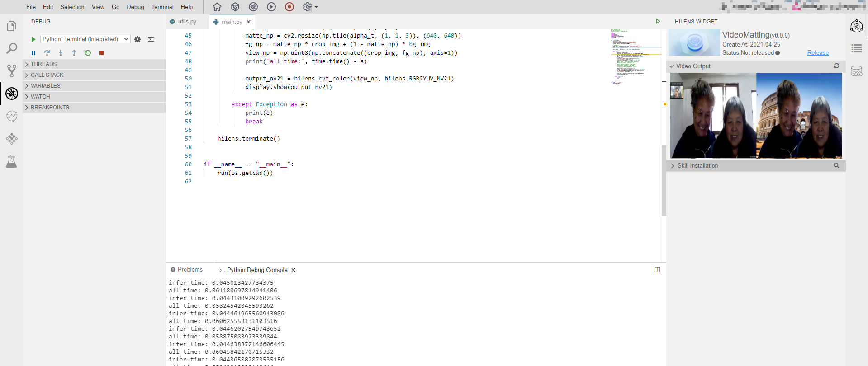Open the gauge-shaped icon in the activity bar
This screenshot has height=366, width=868.
tap(12, 116)
